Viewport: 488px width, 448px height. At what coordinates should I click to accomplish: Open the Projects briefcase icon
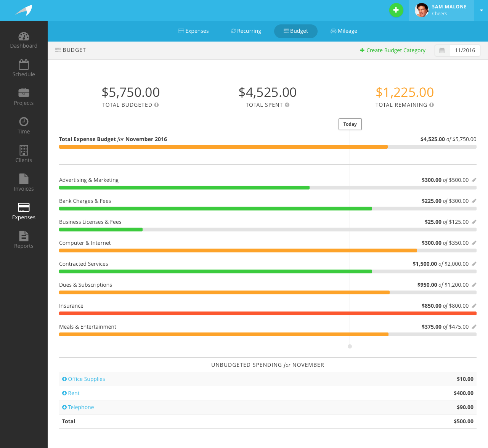click(x=24, y=93)
